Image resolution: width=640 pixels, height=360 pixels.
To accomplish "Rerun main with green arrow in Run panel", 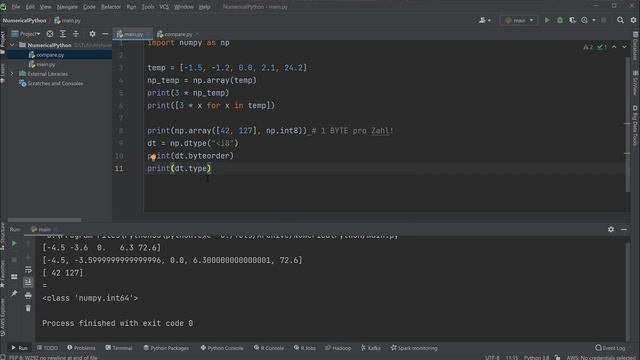I will pyautogui.click(x=14, y=243).
